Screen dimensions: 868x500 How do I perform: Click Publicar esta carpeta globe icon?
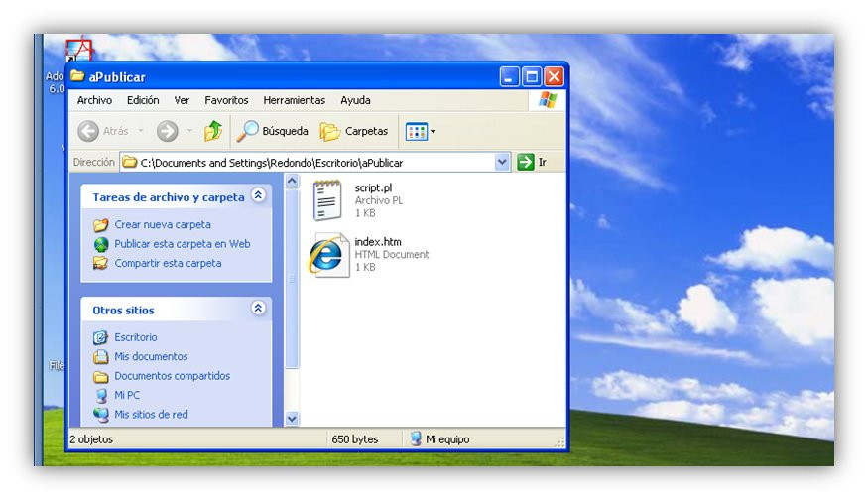101,244
